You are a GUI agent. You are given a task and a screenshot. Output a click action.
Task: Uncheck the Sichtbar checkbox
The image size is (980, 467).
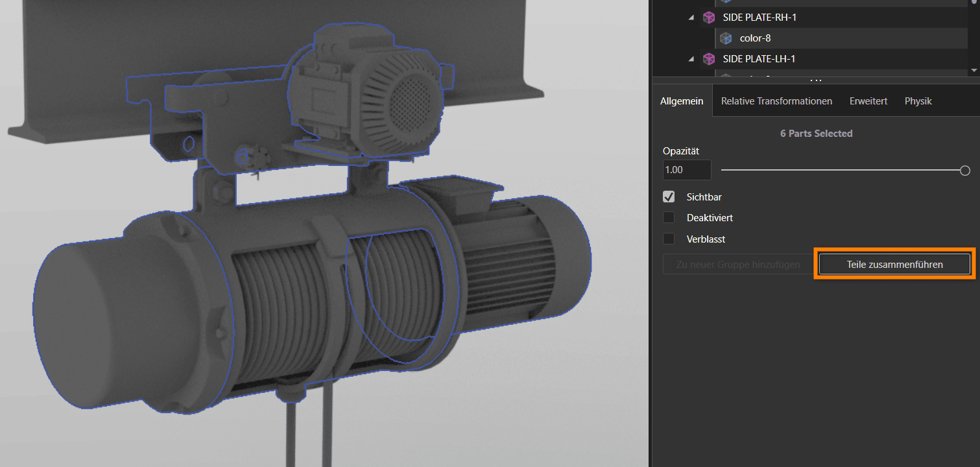pyautogui.click(x=669, y=197)
